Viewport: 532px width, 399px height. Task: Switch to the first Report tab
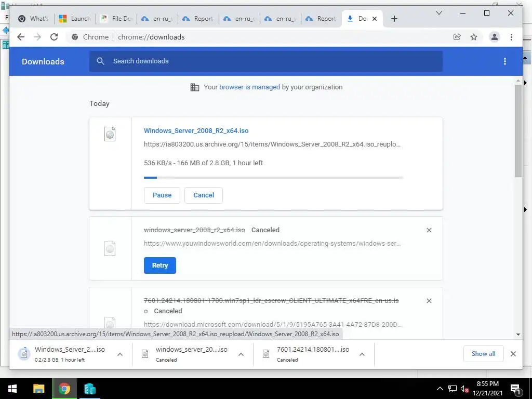198,19
